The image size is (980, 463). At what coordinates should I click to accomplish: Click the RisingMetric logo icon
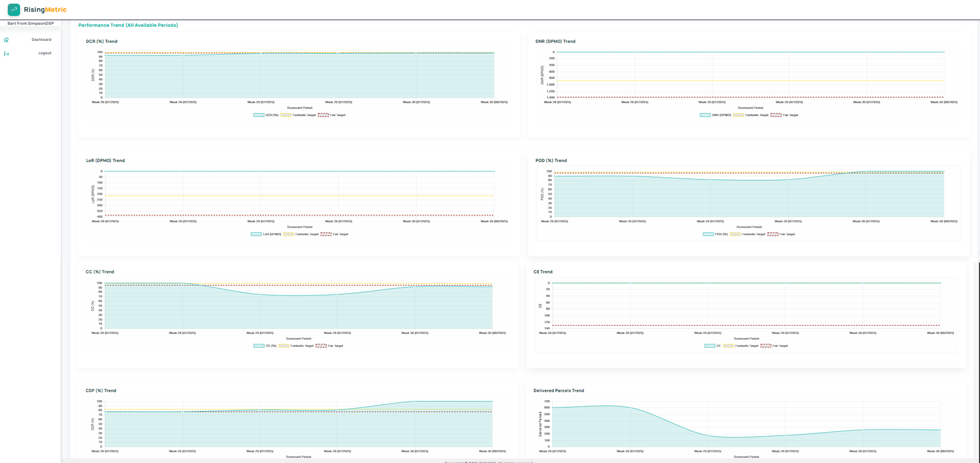tap(14, 10)
